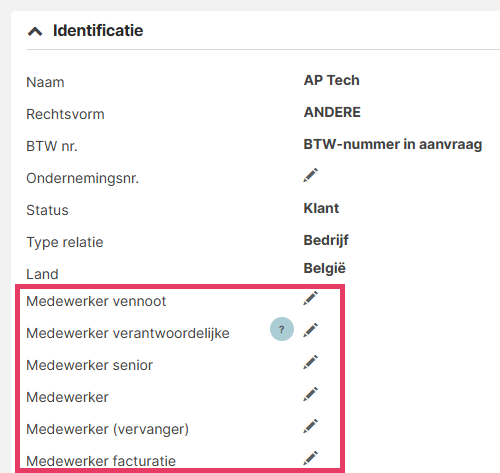Select the AP Tech name value
The height and width of the screenshot is (473, 500).
pyautogui.click(x=331, y=80)
